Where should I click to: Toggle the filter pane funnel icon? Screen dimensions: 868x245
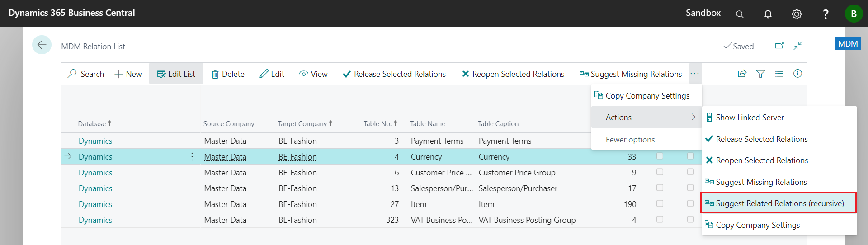click(761, 74)
